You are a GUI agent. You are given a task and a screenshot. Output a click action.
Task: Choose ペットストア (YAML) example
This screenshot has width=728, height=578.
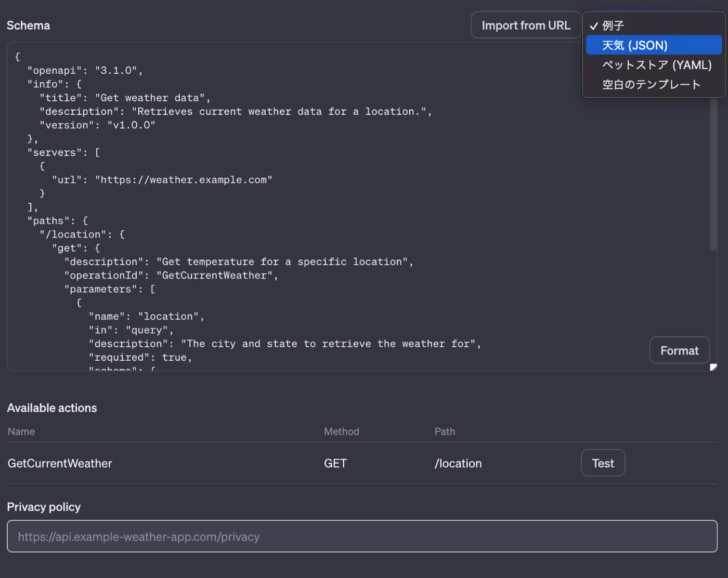654,65
